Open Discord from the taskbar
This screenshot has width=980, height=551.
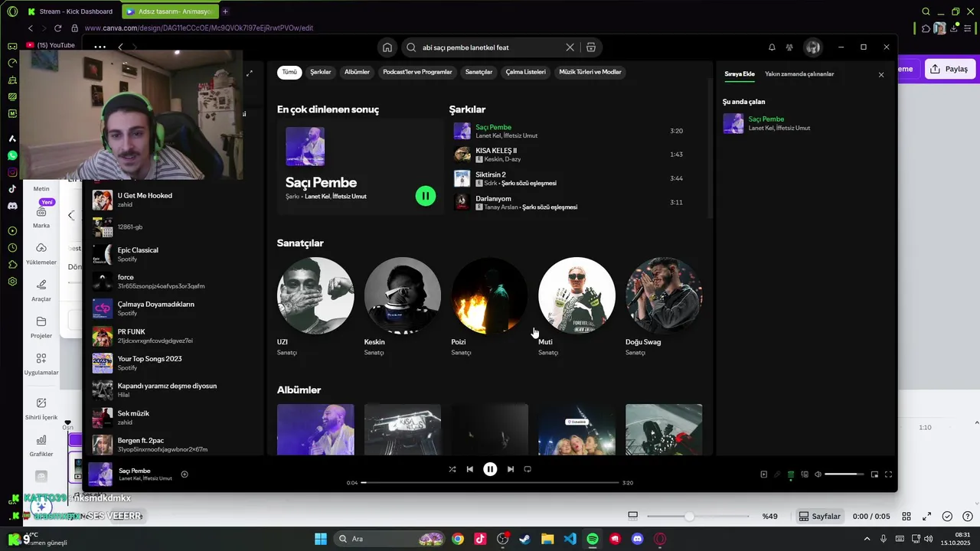click(638, 539)
